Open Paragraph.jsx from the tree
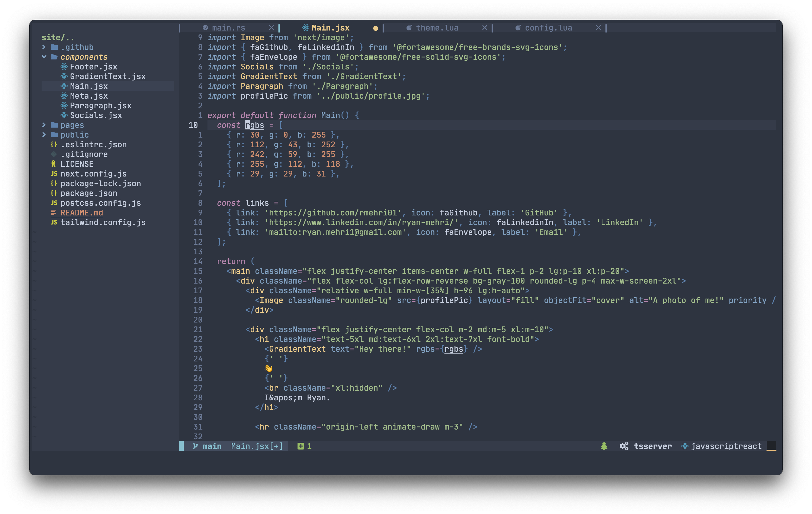 tap(101, 106)
